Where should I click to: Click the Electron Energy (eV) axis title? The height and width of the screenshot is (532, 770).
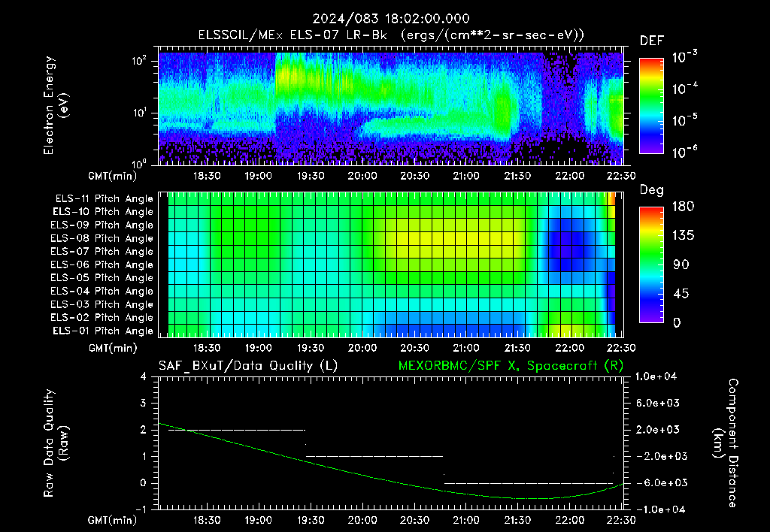56,105
